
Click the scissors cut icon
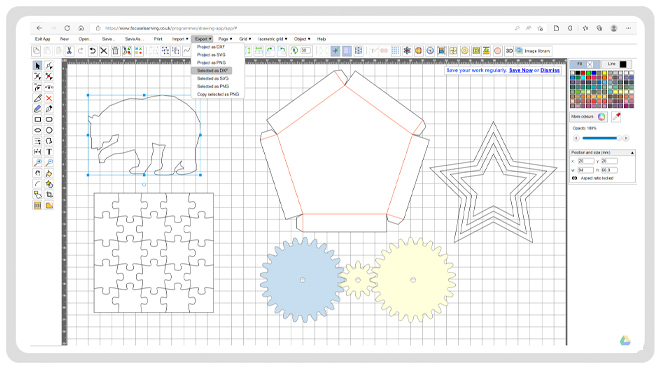click(69, 51)
